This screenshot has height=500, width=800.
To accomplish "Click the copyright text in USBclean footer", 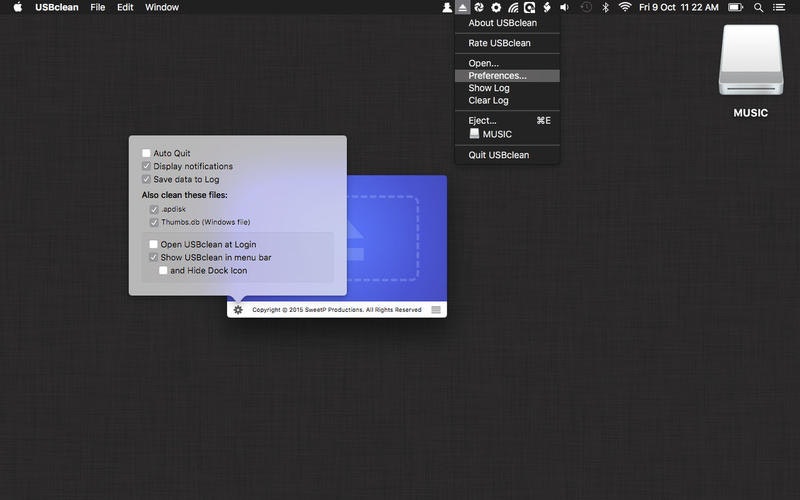I will [337, 310].
